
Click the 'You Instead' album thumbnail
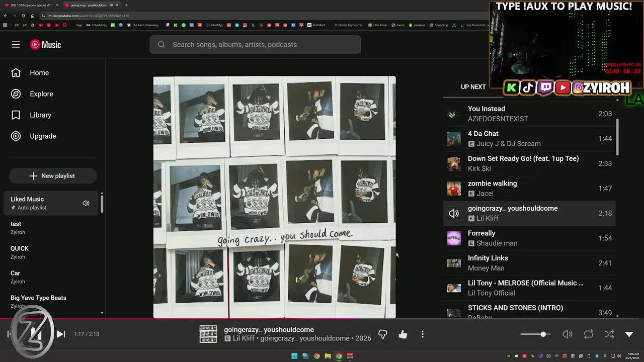point(454,114)
